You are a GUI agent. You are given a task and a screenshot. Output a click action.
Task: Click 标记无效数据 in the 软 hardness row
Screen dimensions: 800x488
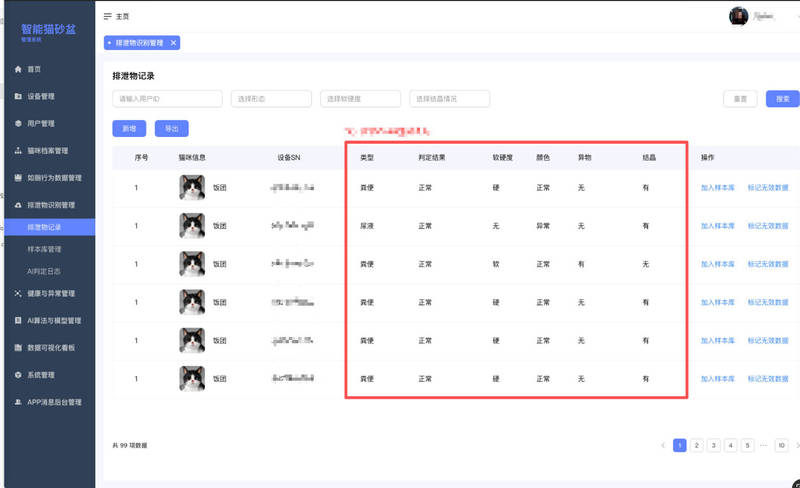pos(768,264)
